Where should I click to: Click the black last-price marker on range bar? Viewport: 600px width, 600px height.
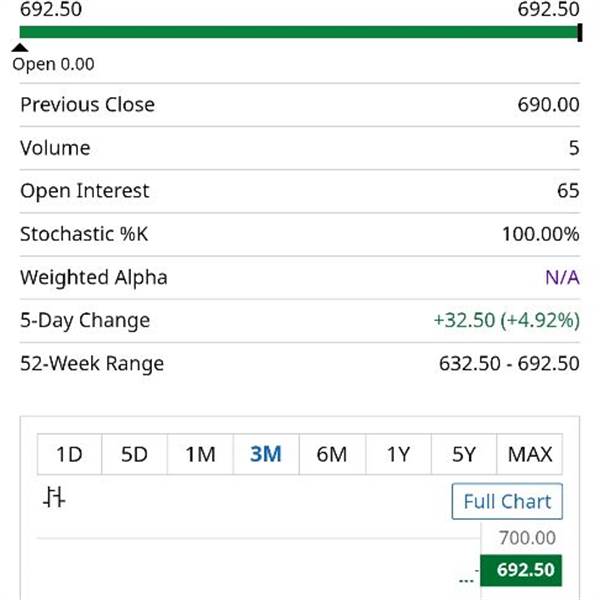(580, 32)
